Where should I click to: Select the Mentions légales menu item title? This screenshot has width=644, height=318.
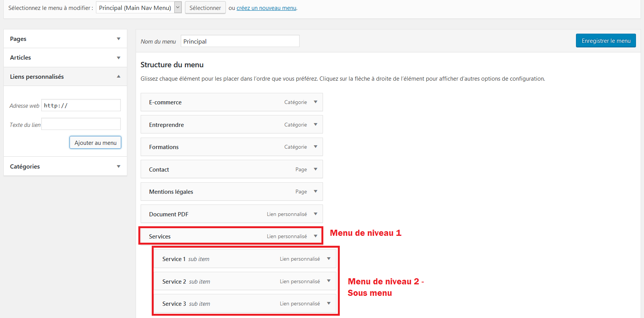[x=171, y=192]
